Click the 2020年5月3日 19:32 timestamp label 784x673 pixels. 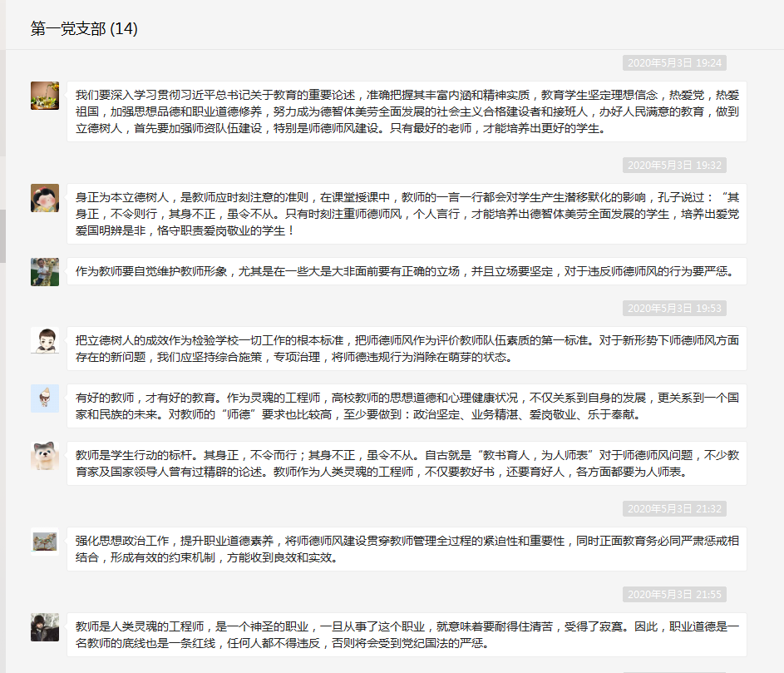pos(674,166)
